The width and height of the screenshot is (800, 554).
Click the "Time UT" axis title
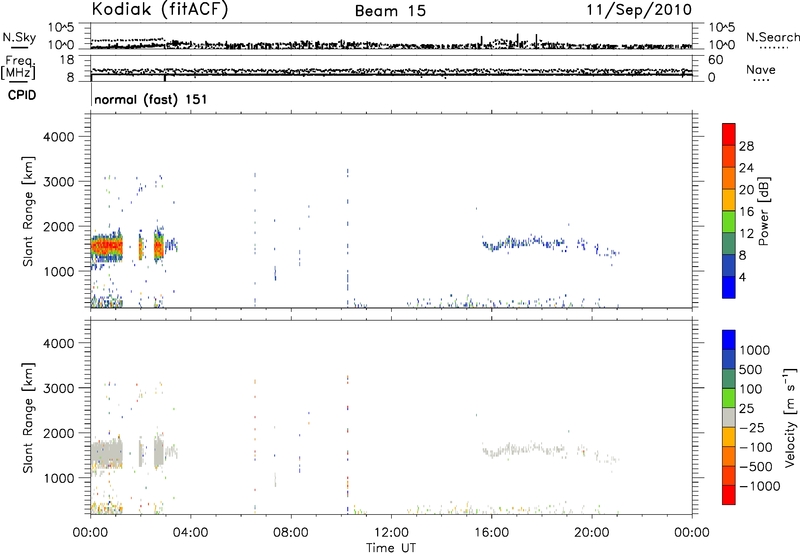391,547
